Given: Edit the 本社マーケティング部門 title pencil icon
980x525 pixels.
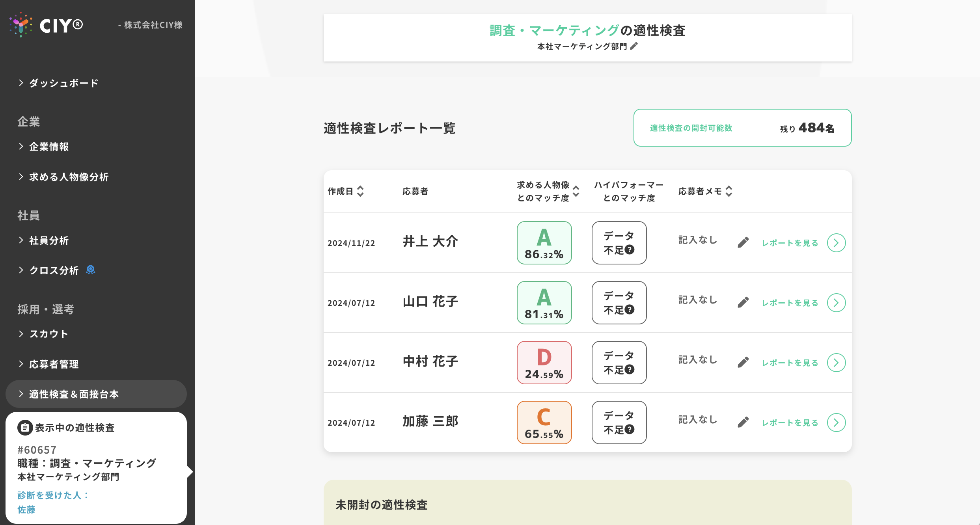Looking at the screenshot, I should pos(634,46).
